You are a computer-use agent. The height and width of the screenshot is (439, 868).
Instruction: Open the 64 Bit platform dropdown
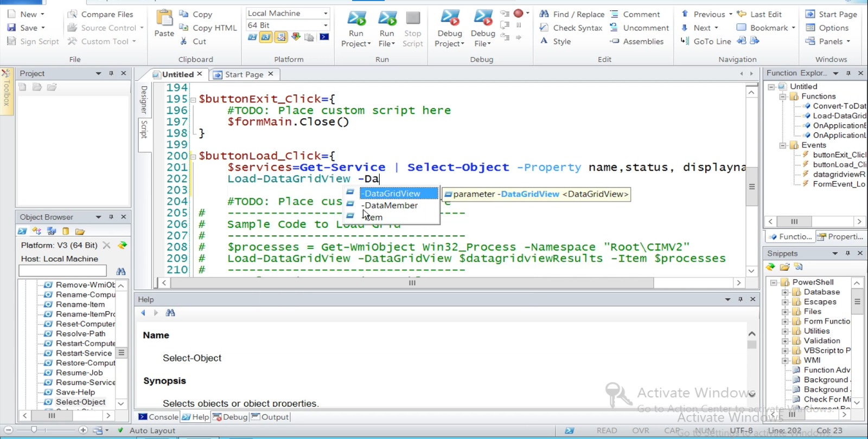point(325,25)
